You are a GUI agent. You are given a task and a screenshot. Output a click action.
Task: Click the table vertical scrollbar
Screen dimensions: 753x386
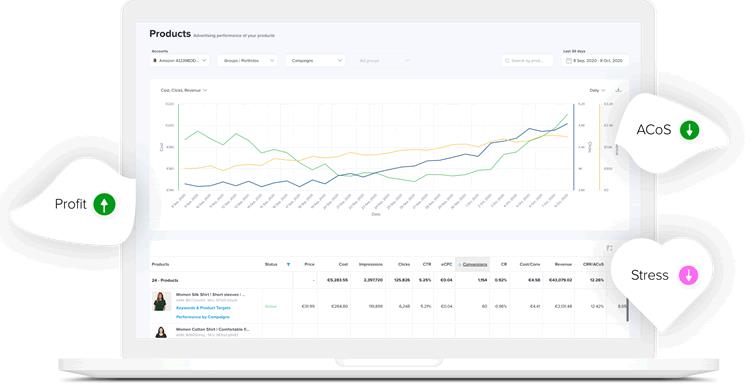(627, 310)
